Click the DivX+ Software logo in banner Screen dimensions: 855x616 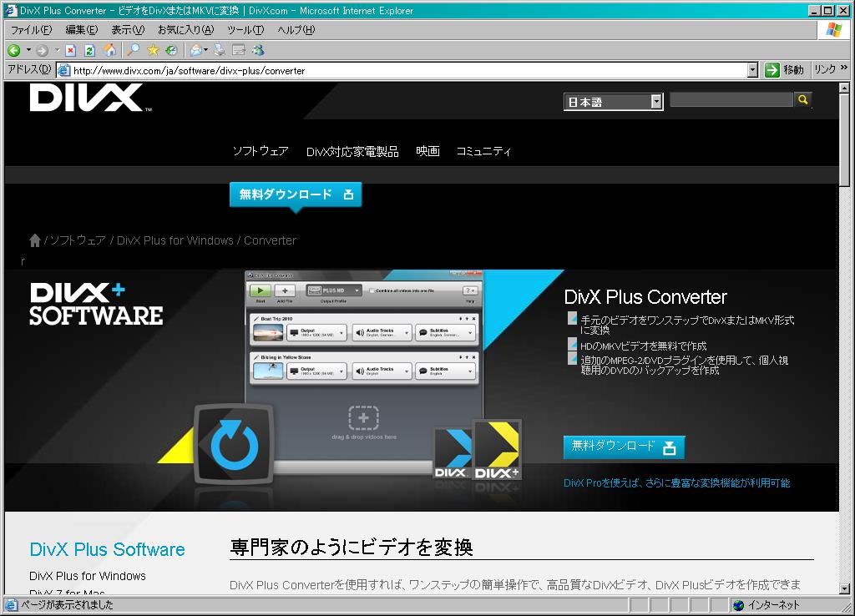click(96, 304)
